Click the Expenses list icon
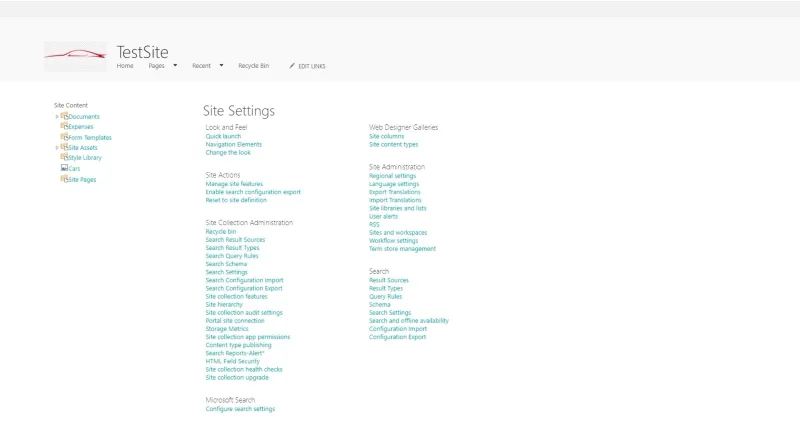This screenshot has width=800, height=425. [x=64, y=126]
